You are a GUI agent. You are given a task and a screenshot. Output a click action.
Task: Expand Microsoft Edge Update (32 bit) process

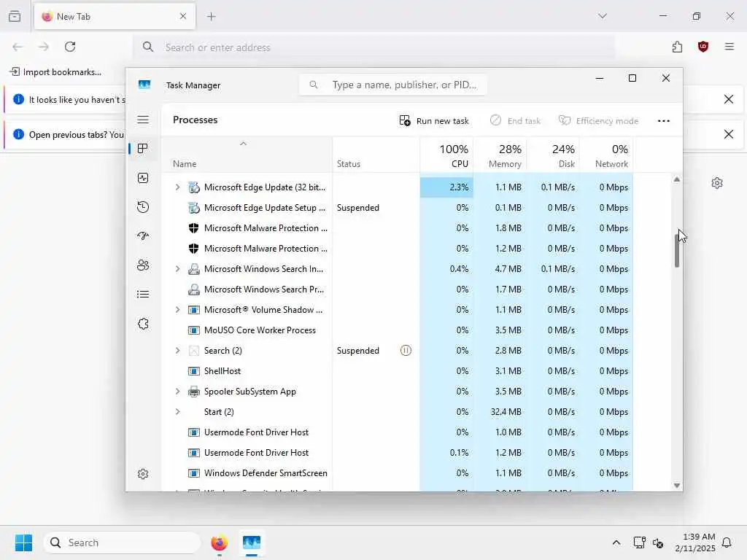coord(177,187)
